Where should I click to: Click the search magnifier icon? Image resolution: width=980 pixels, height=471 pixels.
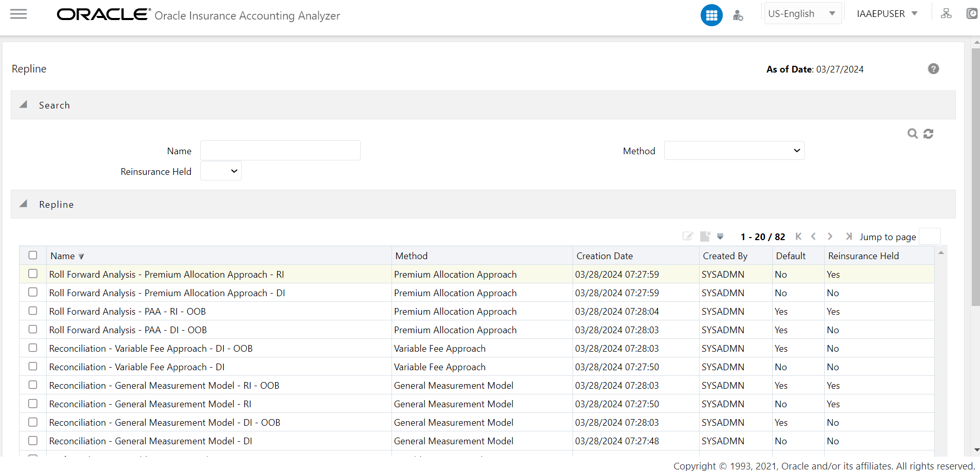pyautogui.click(x=913, y=134)
